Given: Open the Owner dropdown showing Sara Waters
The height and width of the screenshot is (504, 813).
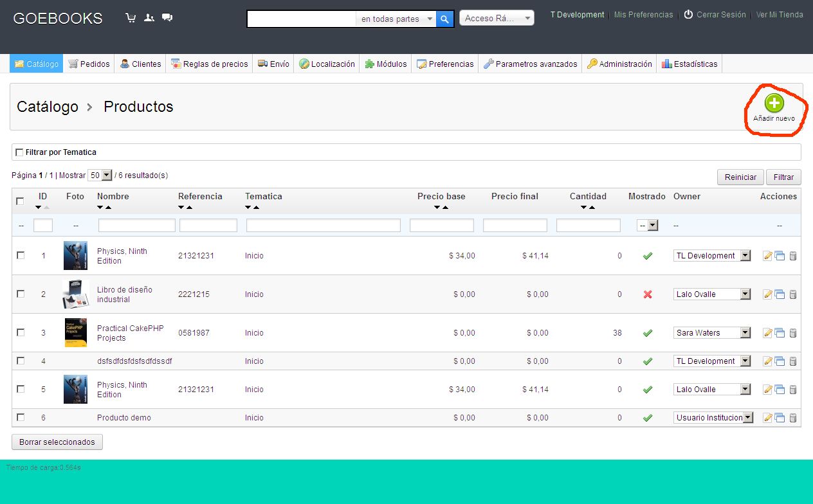Looking at the screenshot, I should (712, 333).
